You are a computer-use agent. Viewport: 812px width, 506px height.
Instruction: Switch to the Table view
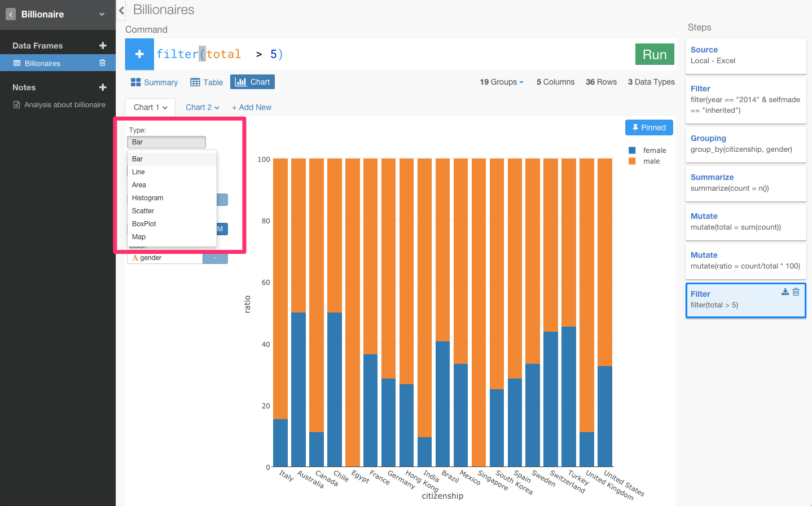207,82
